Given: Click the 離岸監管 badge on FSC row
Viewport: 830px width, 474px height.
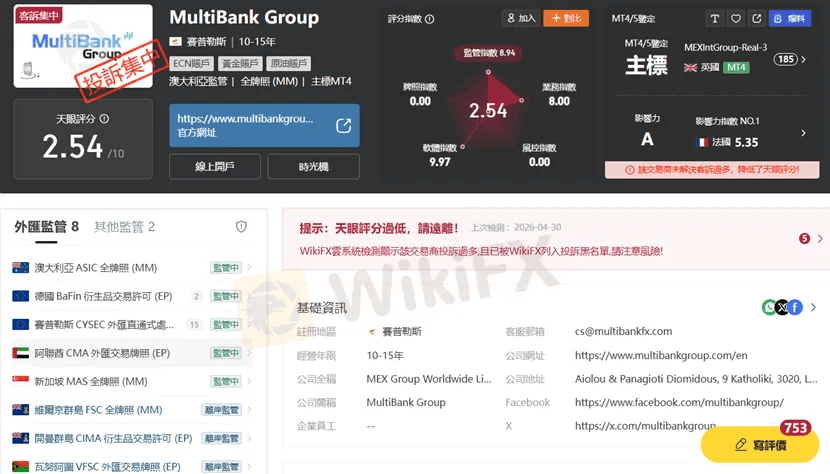Looking at the screenshot, I should coord(221,410).
